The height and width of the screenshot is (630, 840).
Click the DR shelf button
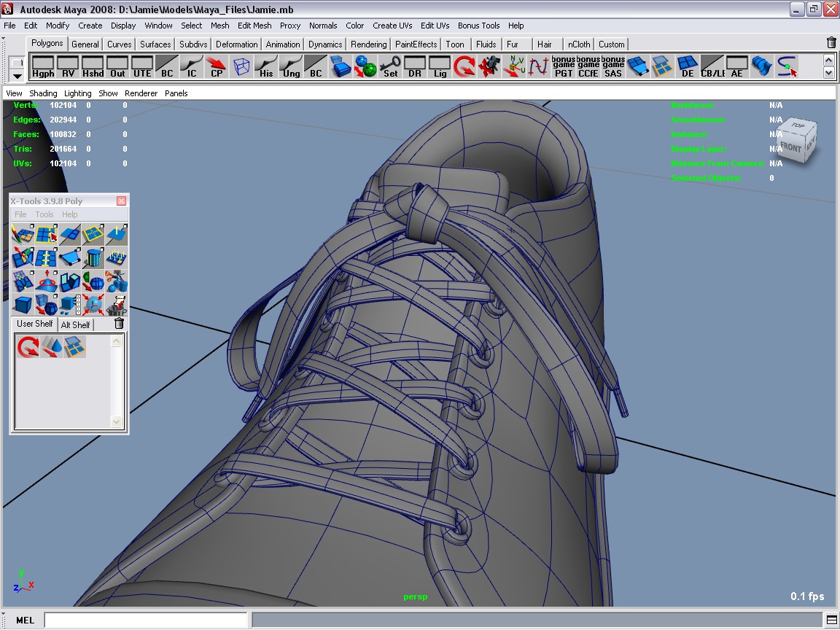click(x=415, y=67)
